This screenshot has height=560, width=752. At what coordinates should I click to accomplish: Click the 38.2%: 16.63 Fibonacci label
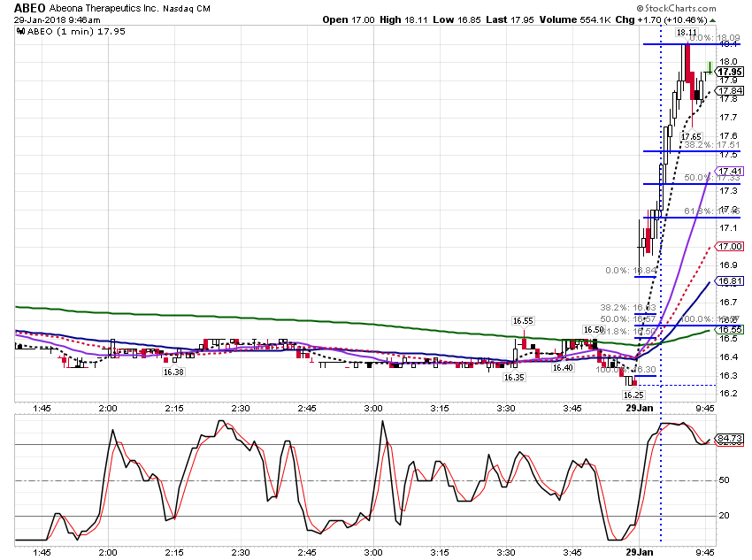(628, 307)
